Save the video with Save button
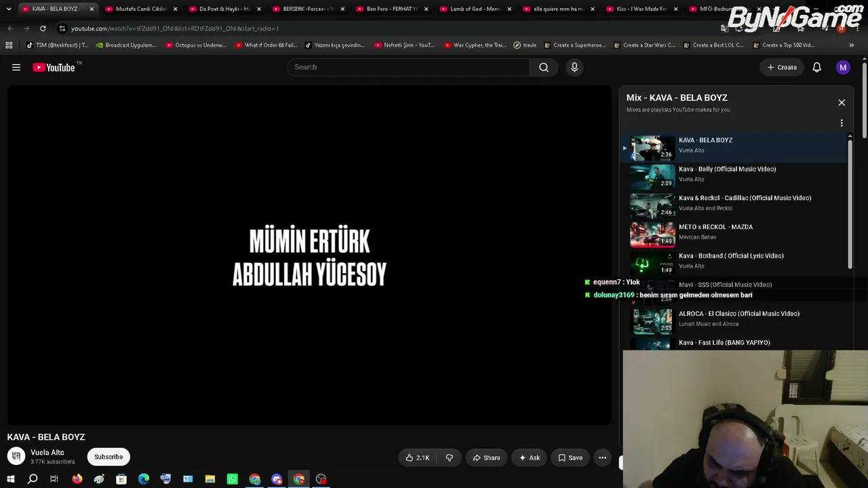Screen dimensions: 868x488 (570, 457)
